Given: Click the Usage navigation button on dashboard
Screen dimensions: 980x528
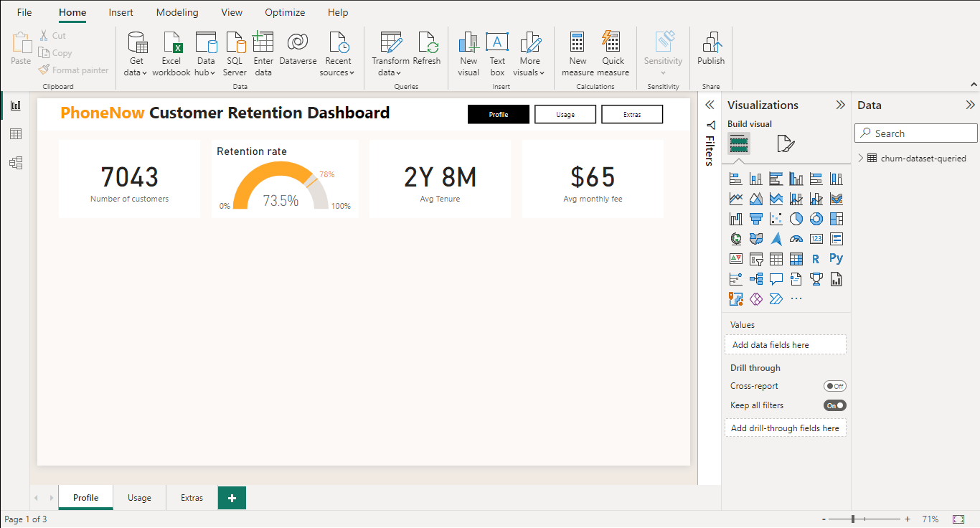Looking at the screenshot, I should [x=565, y=114].
